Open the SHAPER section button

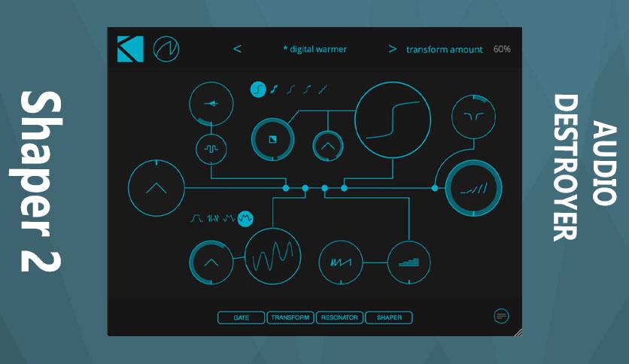coord(389,317)
